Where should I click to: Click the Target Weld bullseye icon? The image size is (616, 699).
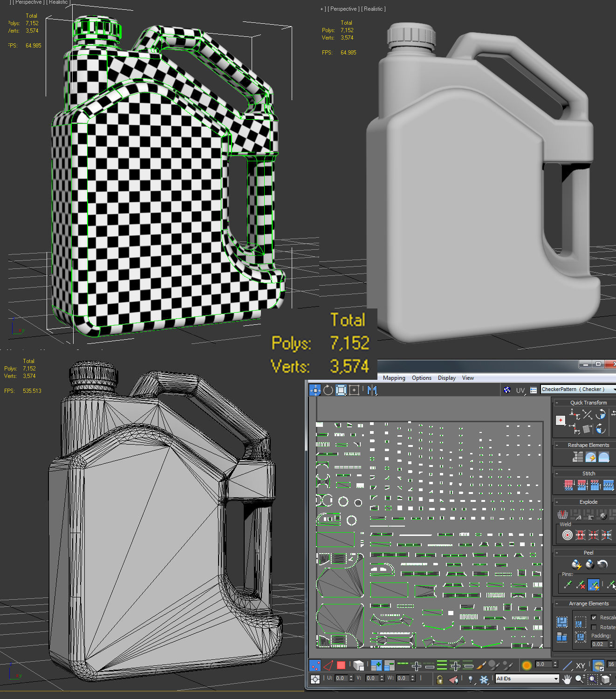(567, 535)
